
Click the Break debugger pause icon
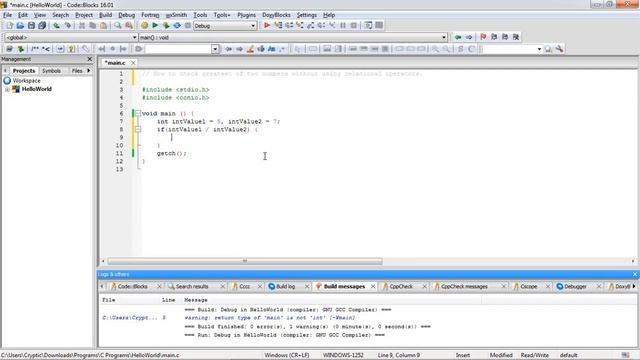(x=343, y=25)
